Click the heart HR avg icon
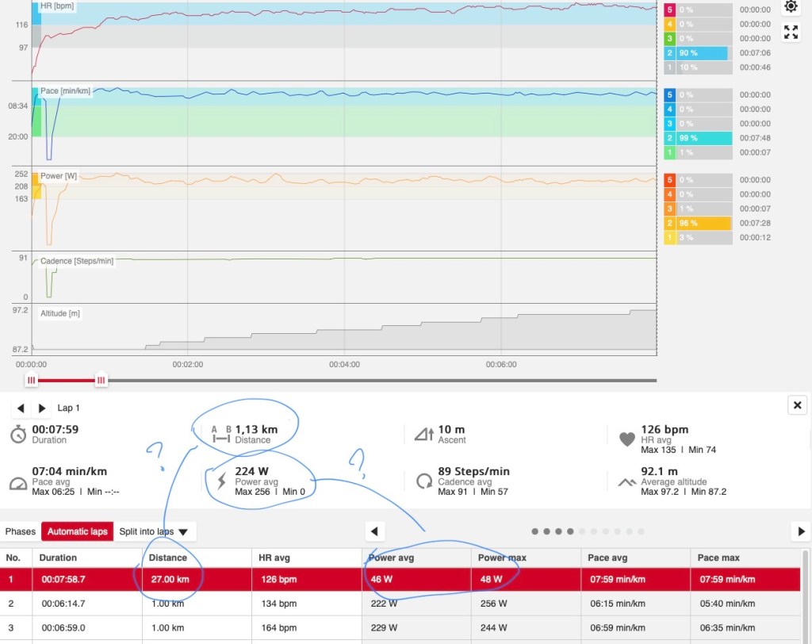Viewport: 812px width, 644px height. (x=626, y=437)
